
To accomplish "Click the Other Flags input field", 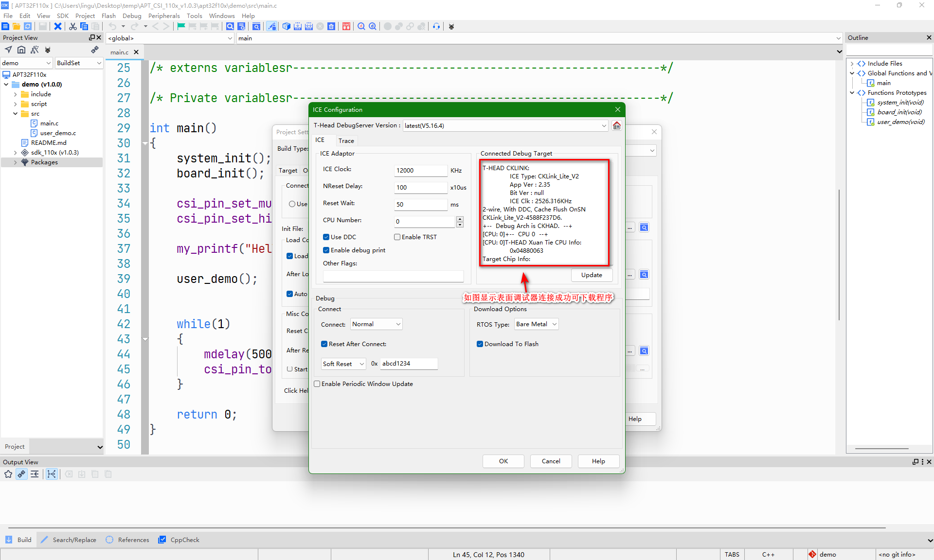I will [393, 276].
